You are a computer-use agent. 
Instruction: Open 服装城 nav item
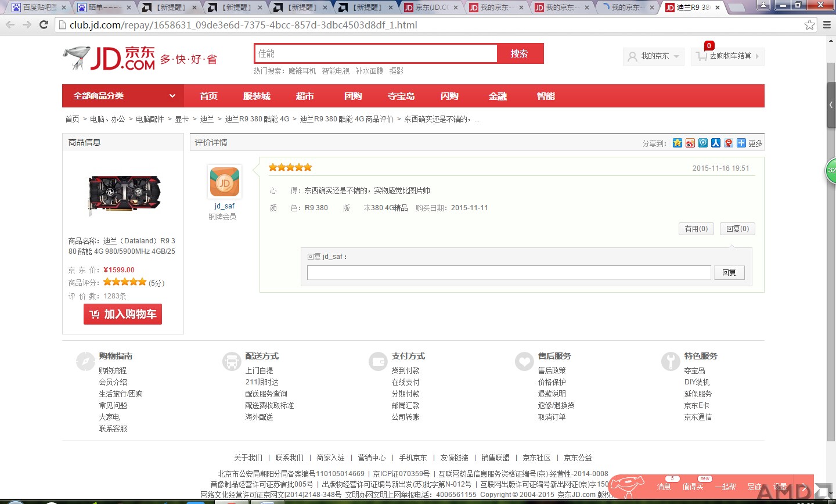(257, 96)
